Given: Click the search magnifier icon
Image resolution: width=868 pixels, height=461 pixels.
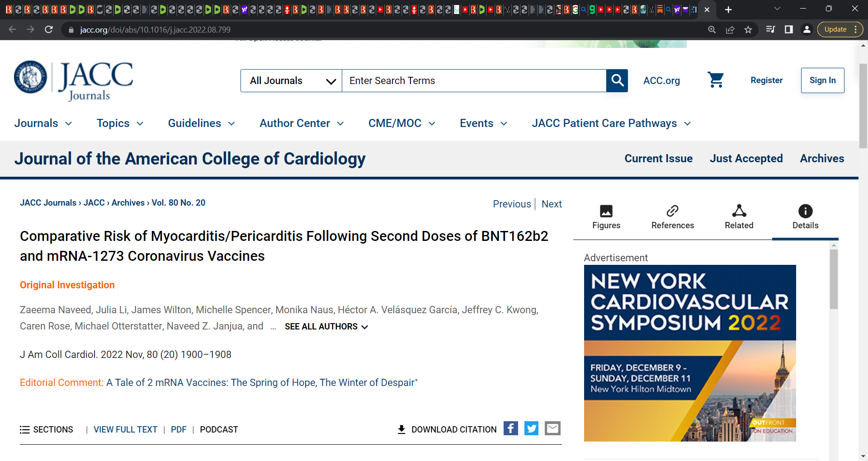Looking at the screenshot, I should [x=617, y=80].
